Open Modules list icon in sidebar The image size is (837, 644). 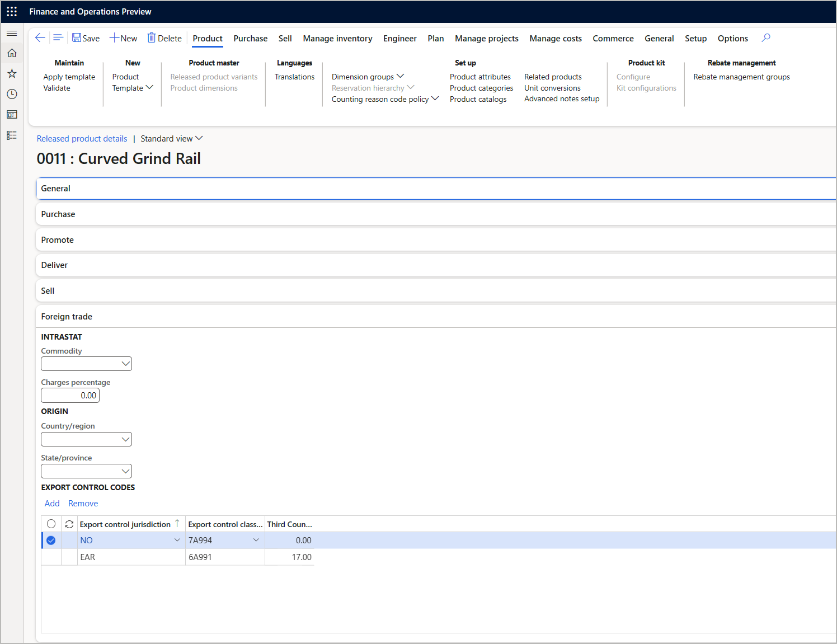11,135
